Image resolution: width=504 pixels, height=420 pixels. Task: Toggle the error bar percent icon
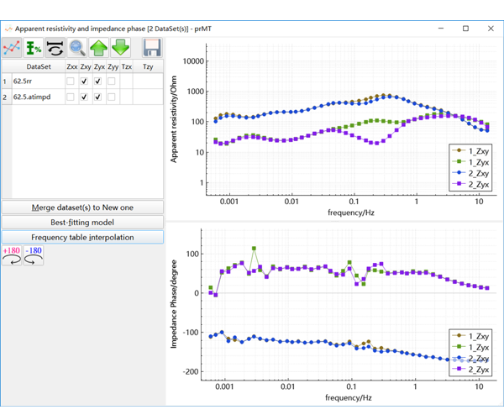(34, 48)
